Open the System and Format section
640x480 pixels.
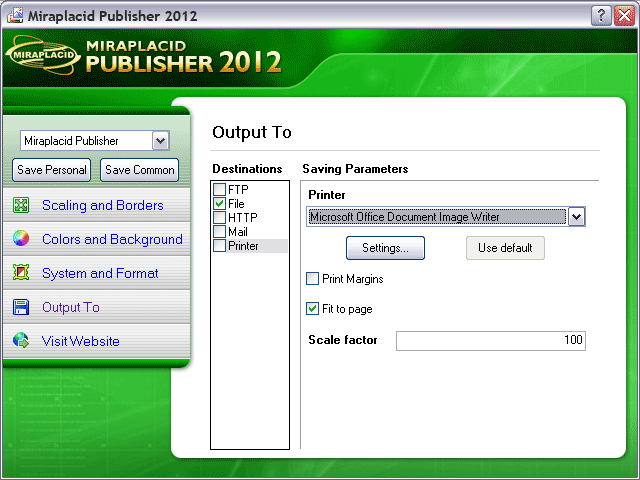click(x=100, y=273)
